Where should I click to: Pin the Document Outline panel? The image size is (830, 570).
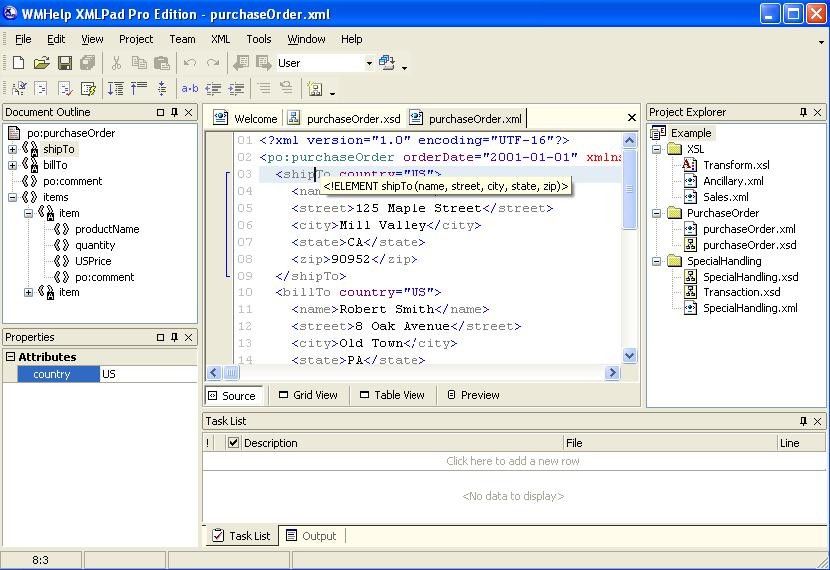pyautogui.click(x=174, y=112)
